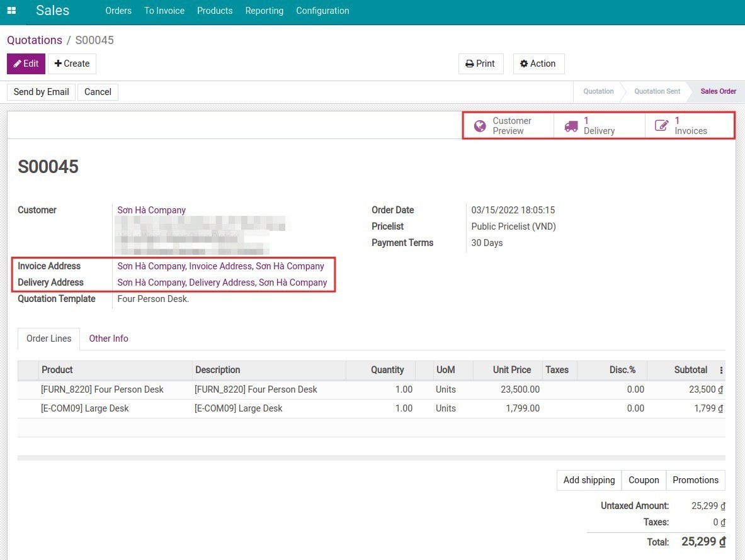Set stage back to Quotation Sent
Viewport: 745px width, 560px height.
657,91
